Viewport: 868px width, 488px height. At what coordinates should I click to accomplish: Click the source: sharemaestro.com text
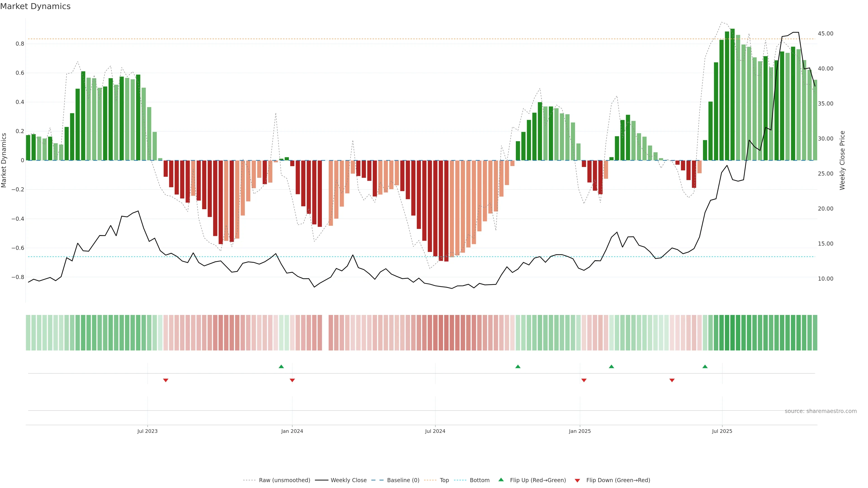pos(821,411)
